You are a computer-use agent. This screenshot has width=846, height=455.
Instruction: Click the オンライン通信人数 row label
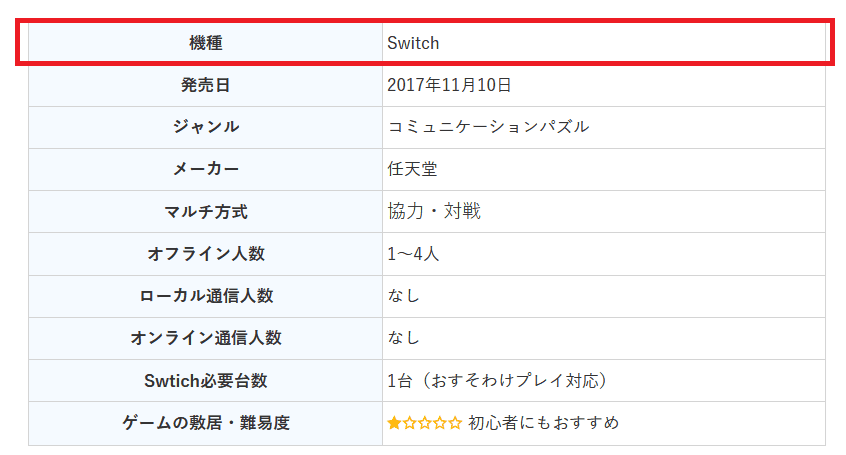click(205, 338)
